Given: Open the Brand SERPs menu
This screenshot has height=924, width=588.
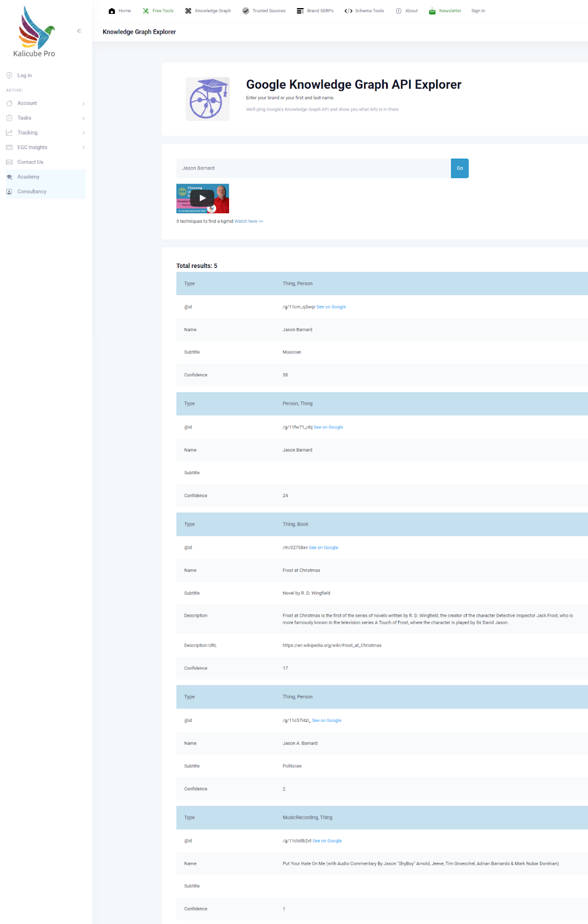Looking at the screenshot, I should click(320, 11).
